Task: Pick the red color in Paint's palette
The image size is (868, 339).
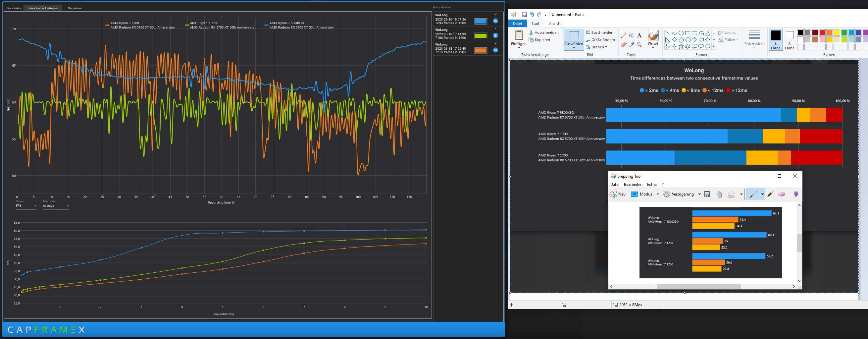Action: tap(822, 32)
